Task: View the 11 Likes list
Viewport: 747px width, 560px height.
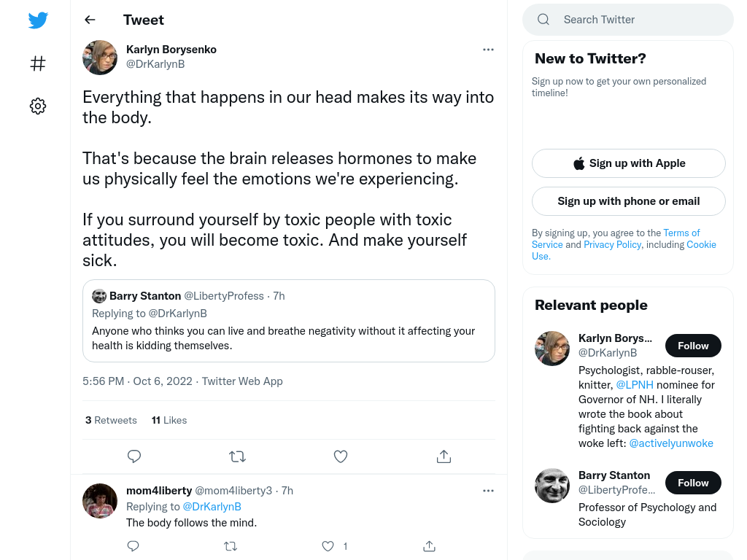Action: 169,420
